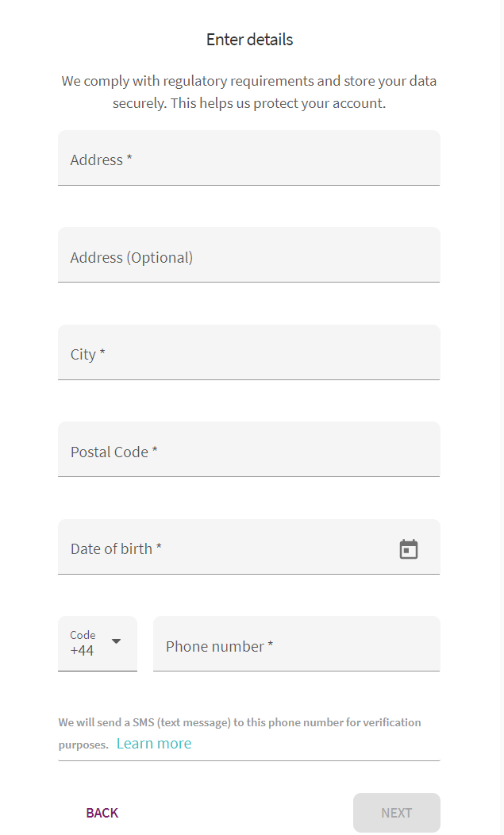Click the asterisk beside Phone number label
The width and height of the screenshot is (504, 835).
point(271,645)
